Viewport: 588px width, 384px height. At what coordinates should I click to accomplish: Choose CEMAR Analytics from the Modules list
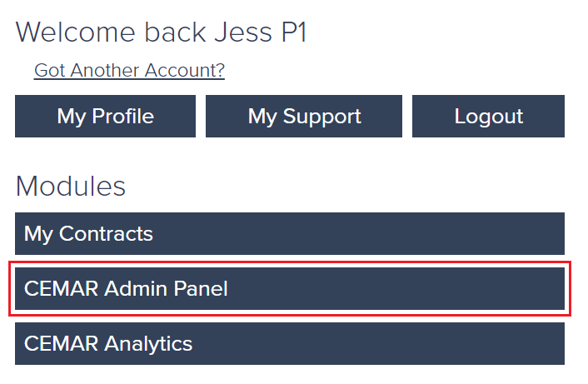coord(289,343)
